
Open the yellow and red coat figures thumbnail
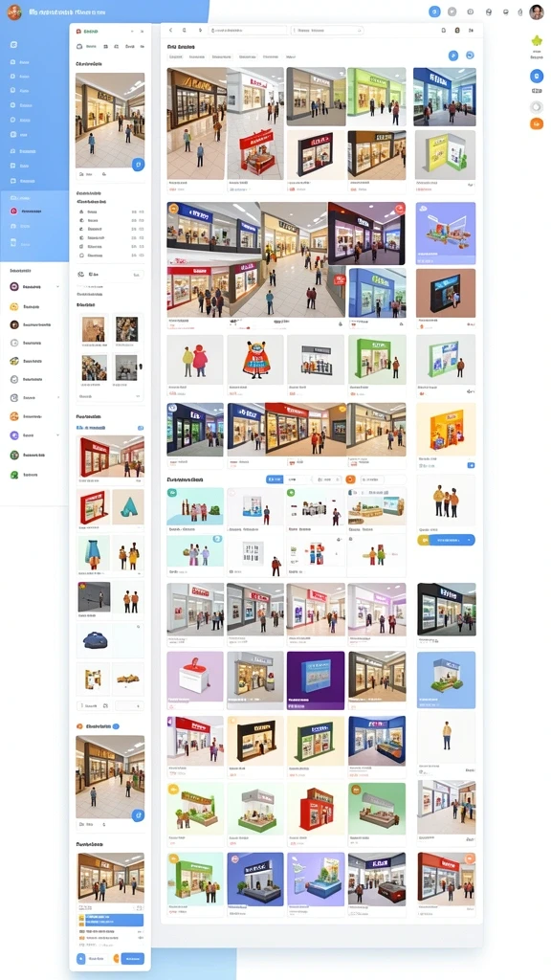tap(195, 360)
